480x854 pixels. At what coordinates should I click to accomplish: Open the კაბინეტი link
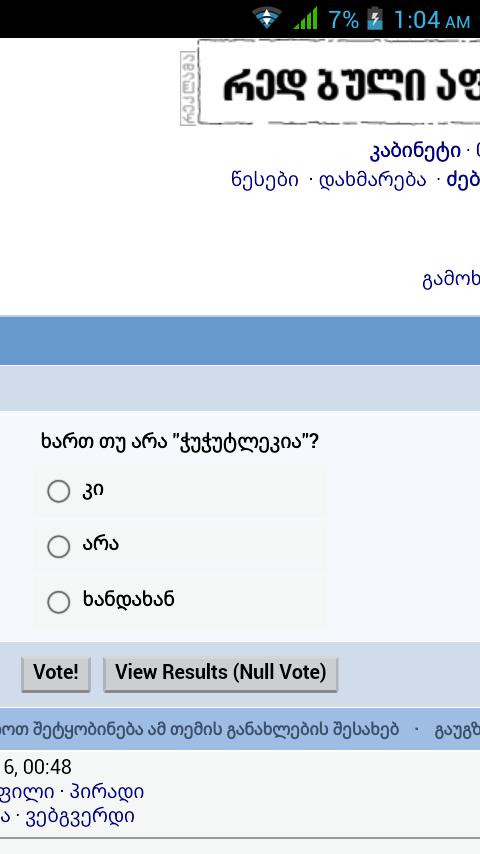(415, 151)
